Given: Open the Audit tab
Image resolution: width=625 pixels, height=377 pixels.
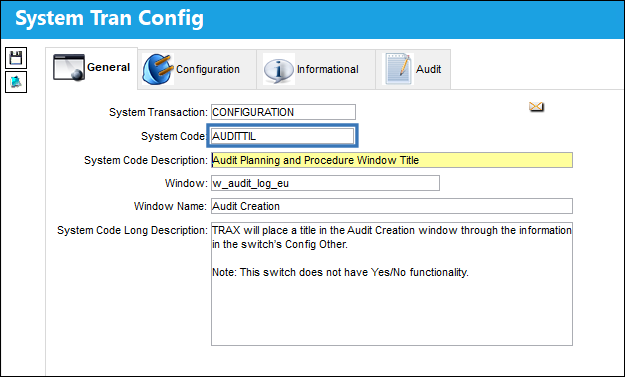Looking at the screenshot, I should [x=413, y=69].
